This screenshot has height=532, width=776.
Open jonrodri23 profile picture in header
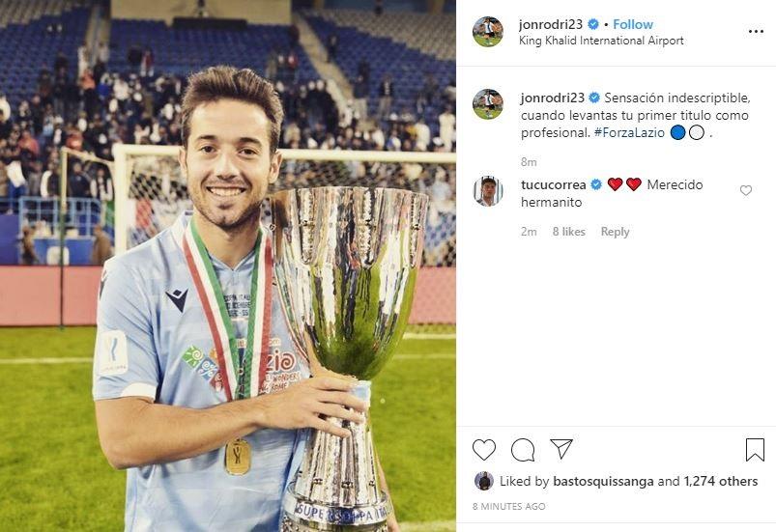pyautogui.click(x=488, y=32)
